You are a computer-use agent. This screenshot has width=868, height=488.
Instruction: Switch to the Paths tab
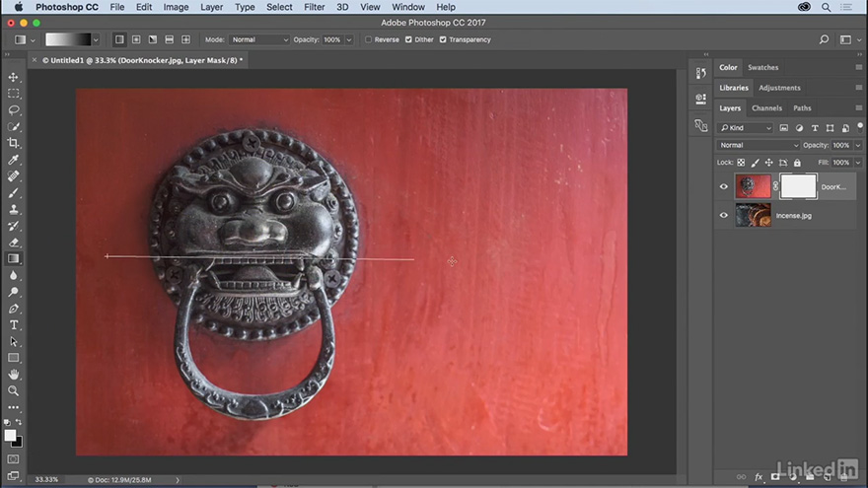click(x=802, y=107)
